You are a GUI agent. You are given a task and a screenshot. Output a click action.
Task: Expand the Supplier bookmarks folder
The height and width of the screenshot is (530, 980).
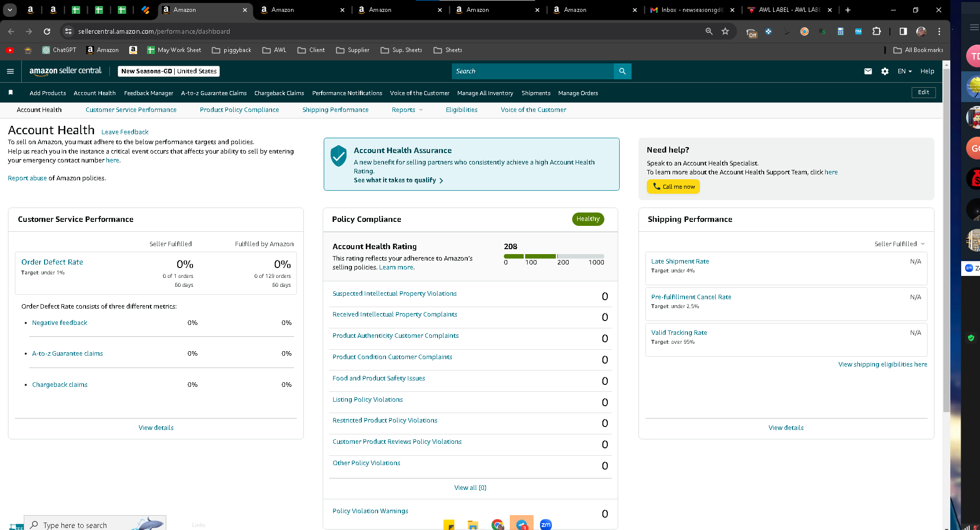tap(352, 50)
